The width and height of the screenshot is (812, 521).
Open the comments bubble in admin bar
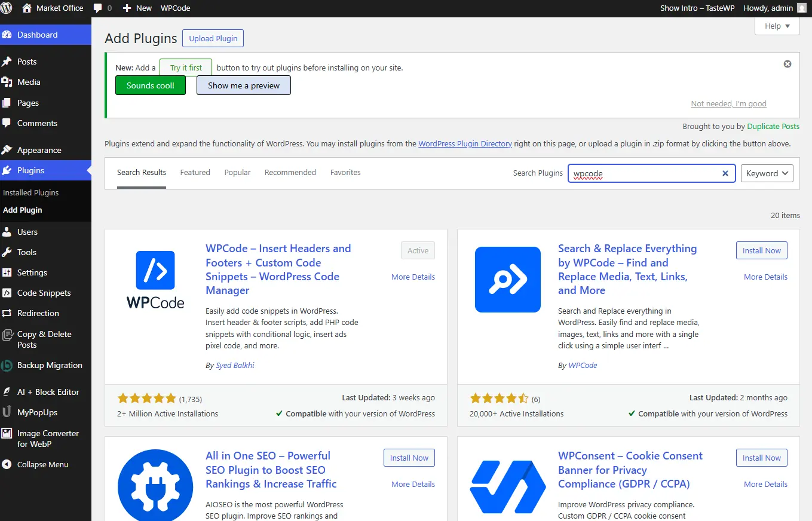click(x=97, y=8)
